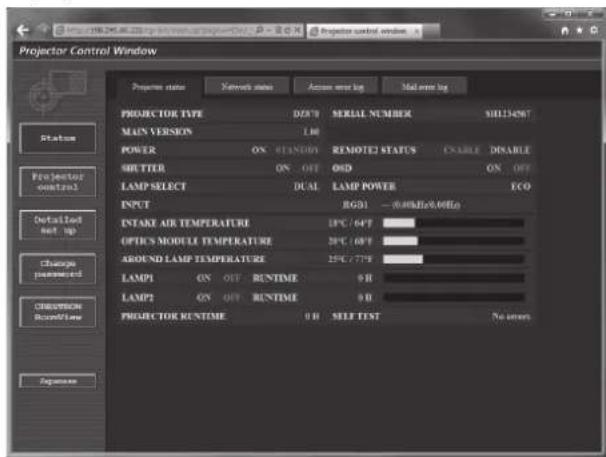Click the MAIN VERSION label

pos(157,132)
